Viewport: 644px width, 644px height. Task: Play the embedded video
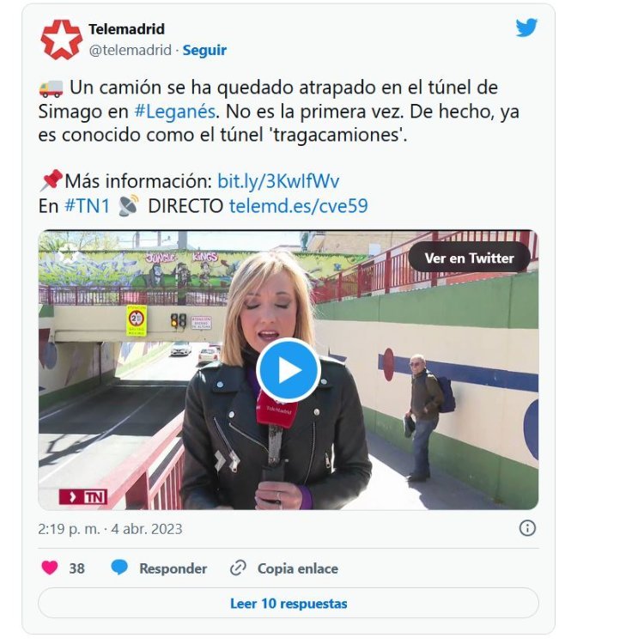[x=289, y=370]
